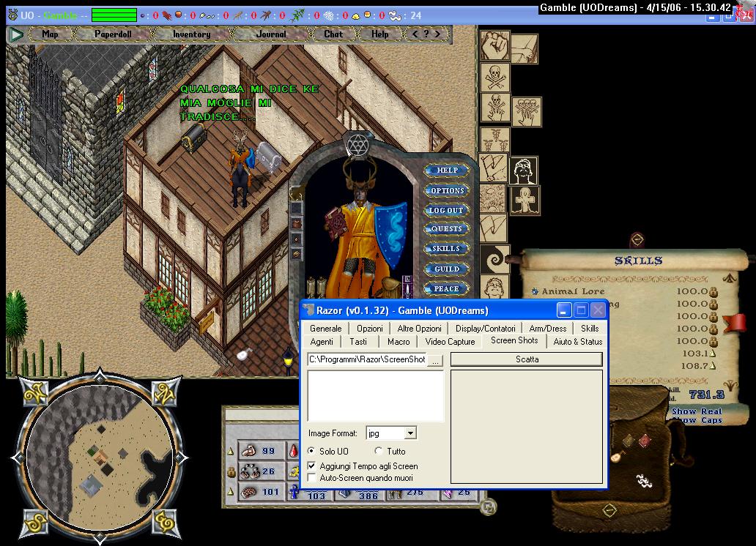Click the bent arm icon beside the fist
Screen dimensions: 756x546
click(525, 49)
